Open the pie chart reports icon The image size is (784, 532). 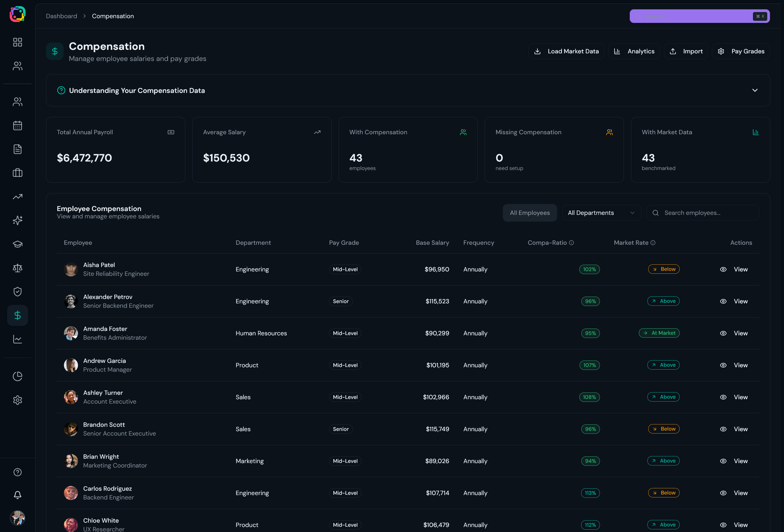tap(18, 376)
